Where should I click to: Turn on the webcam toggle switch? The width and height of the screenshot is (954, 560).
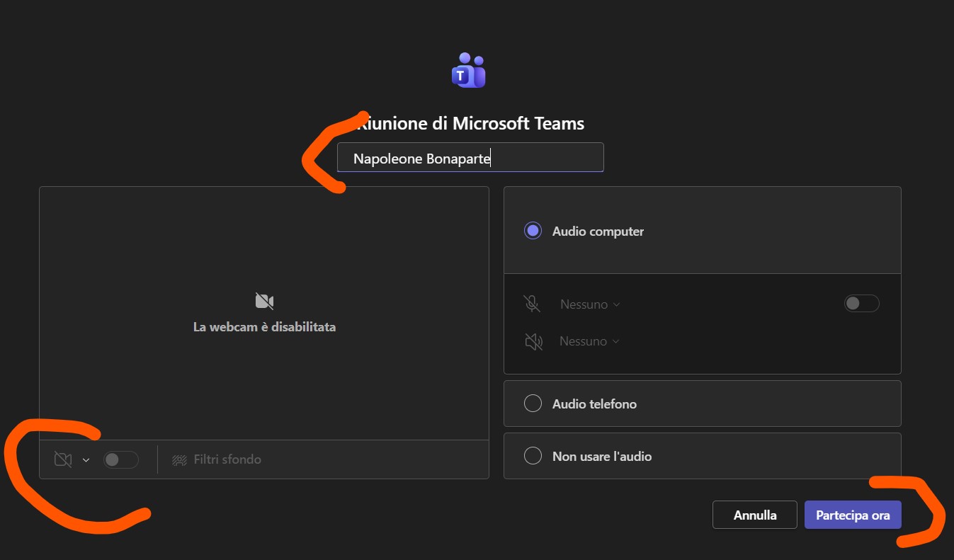pyautogui.click(x=120, y=459)
